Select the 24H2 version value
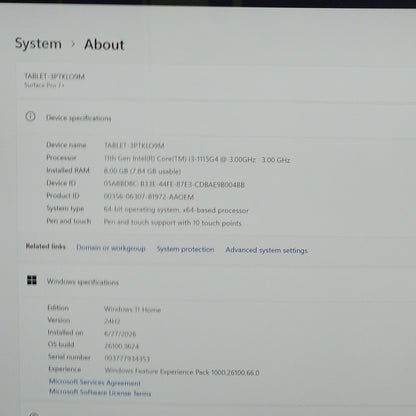The image size is (416, 416). [x=112, y=321]
